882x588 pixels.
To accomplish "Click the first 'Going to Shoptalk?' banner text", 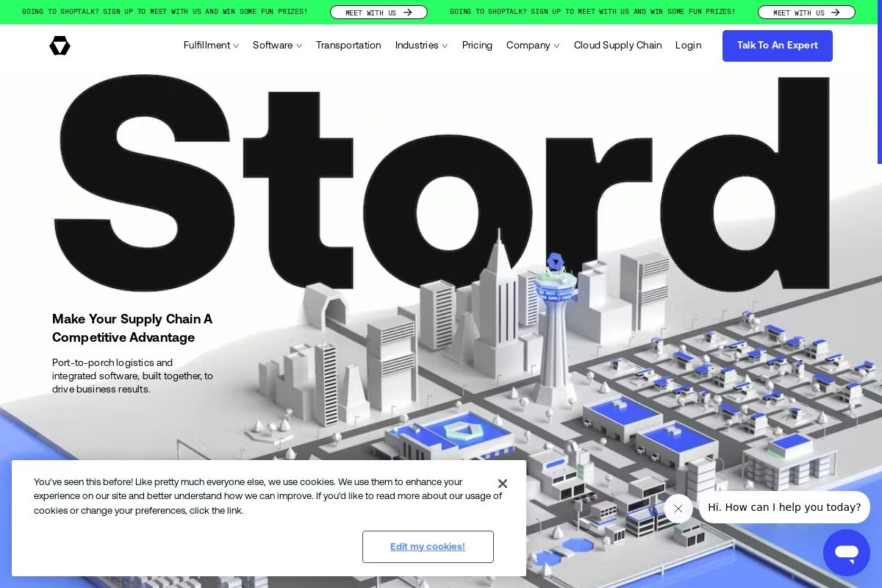I will click(x=165, y=12).
